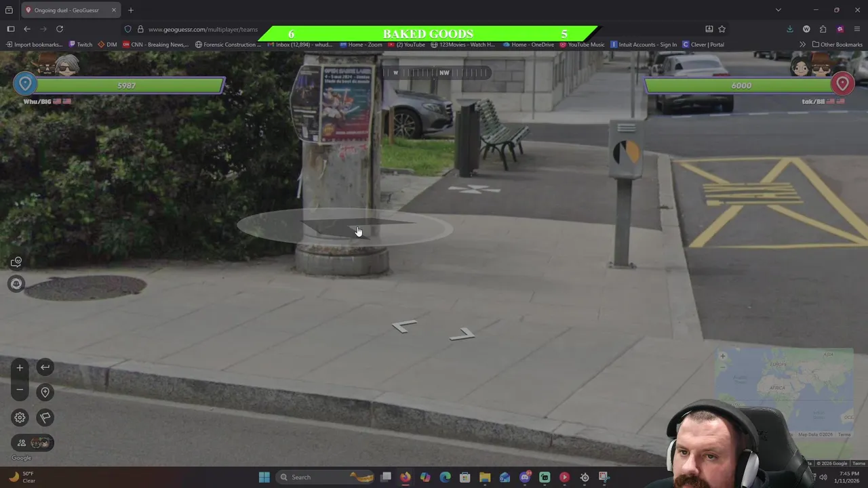Click the site padlock icon
The image size is (868, 488).
click(x=140, y=29)
